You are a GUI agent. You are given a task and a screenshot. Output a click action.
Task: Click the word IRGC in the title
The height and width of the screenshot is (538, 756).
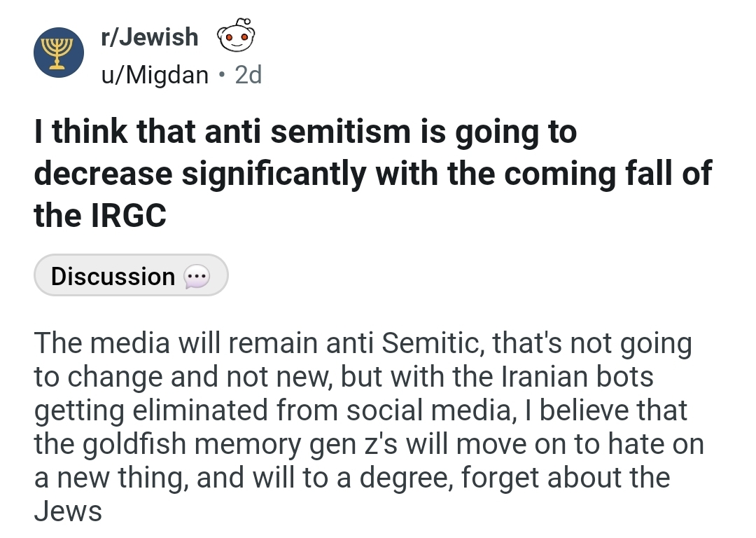coord(128,215)
